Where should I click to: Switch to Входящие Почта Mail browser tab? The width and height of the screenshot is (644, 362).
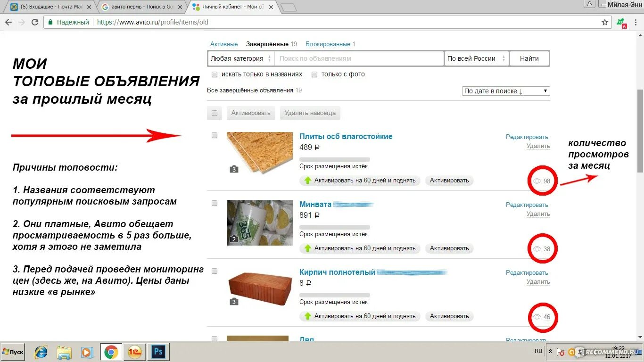[51, 7]
